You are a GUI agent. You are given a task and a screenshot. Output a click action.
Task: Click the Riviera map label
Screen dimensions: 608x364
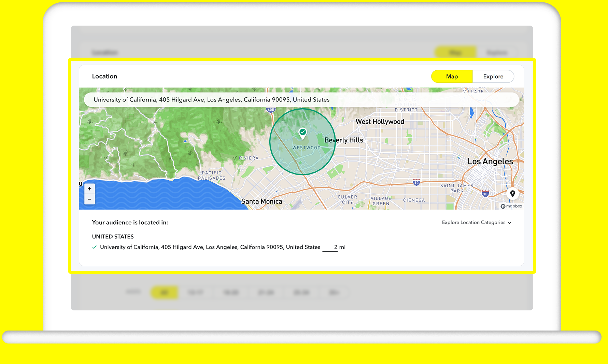(x=249, y=158)
